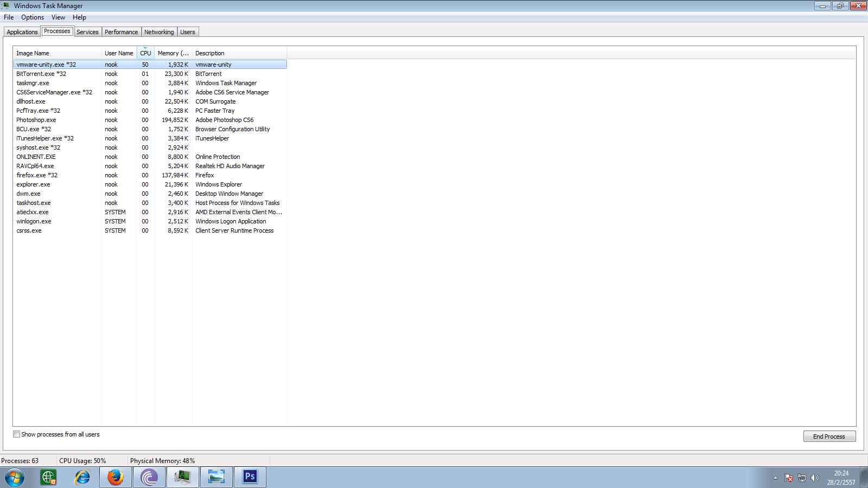Viewport: 868px width, 488px height.
Task: Click the 194,852 K memory value
Action: click(175, 120)
